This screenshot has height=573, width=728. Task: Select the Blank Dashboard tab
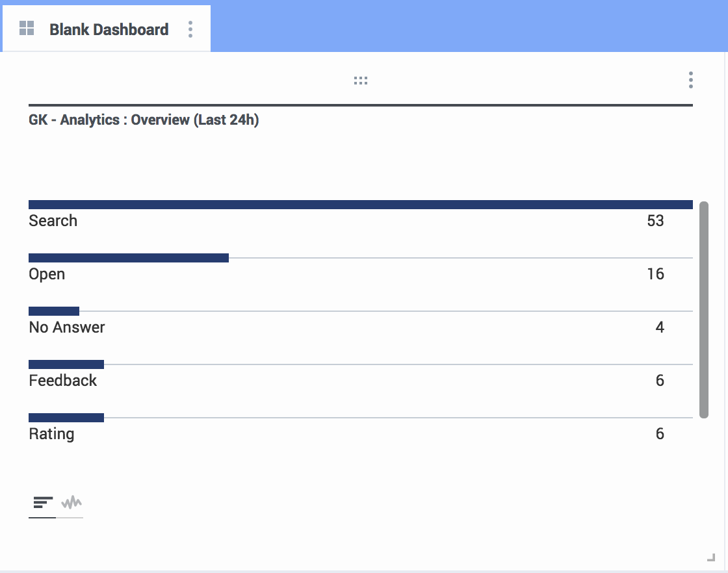109,29
